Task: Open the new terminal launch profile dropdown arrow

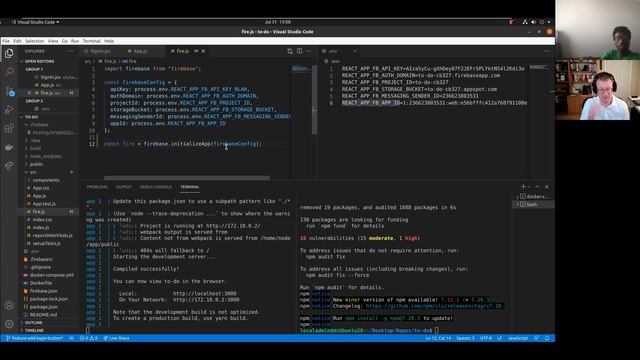Action: click(529, 187)
